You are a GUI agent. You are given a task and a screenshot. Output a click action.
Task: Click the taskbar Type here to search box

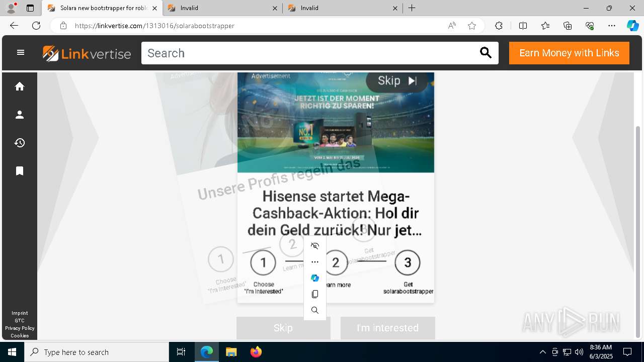click(97, 352)
